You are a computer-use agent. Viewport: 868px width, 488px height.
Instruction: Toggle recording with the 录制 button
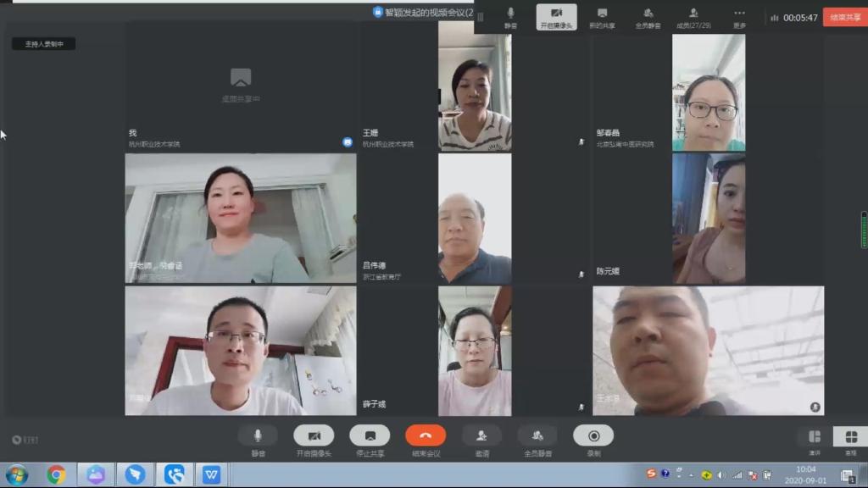click(593, 435)
